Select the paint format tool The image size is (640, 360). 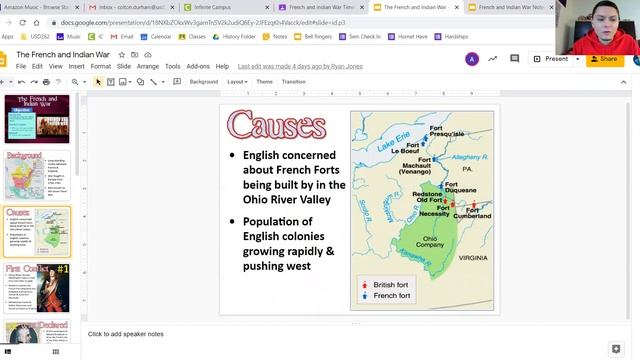pyautogui.click(x=59, y=82)
